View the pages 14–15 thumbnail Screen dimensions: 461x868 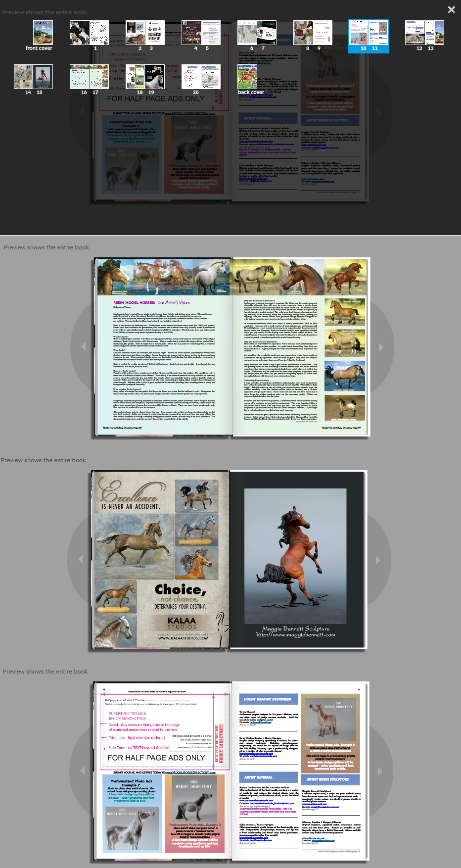click(x=33, y=77)
